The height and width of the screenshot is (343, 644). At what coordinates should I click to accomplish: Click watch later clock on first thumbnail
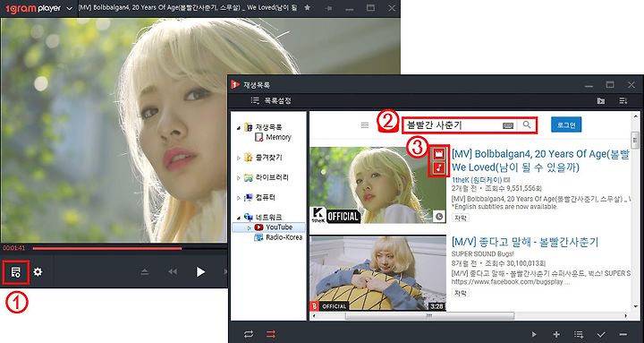(x=439, y=217)
